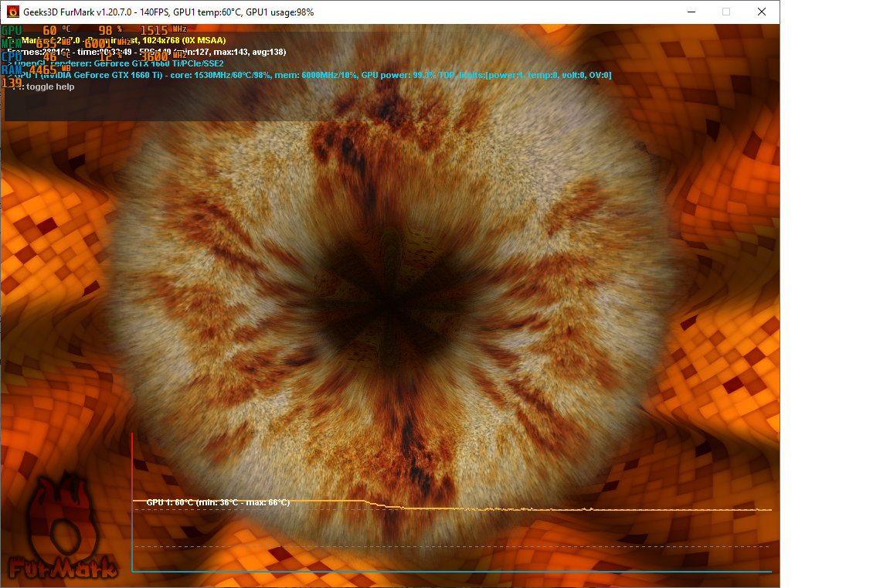Minimize the FurMark window
890x588 pixels.
[x=691, y=12]
